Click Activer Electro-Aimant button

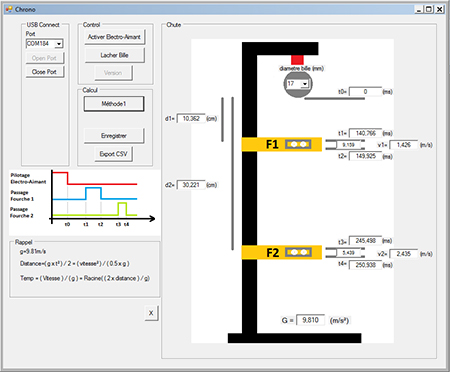[114, 37]
